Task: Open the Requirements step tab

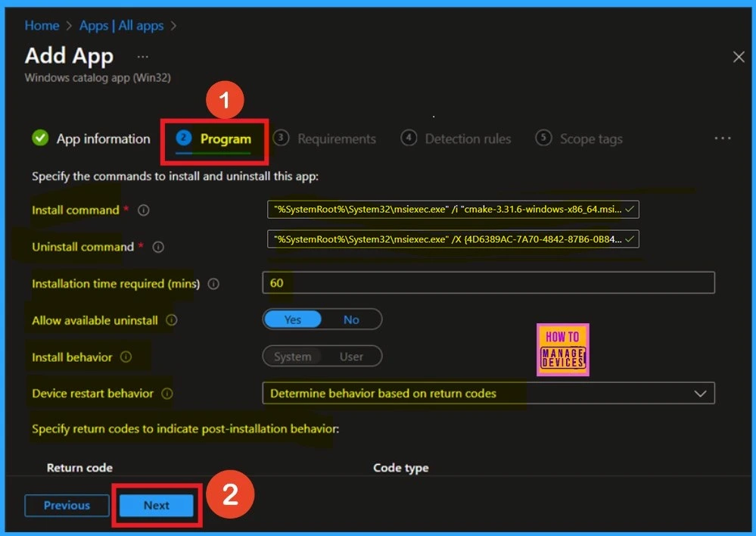Action: [336, 139]
